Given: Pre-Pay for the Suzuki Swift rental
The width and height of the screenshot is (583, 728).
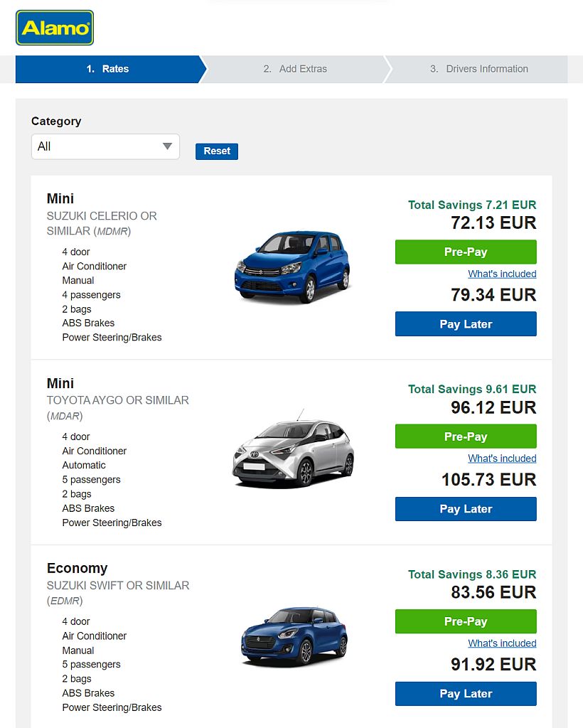Looking at the screenshot, I should coord(466,621).
